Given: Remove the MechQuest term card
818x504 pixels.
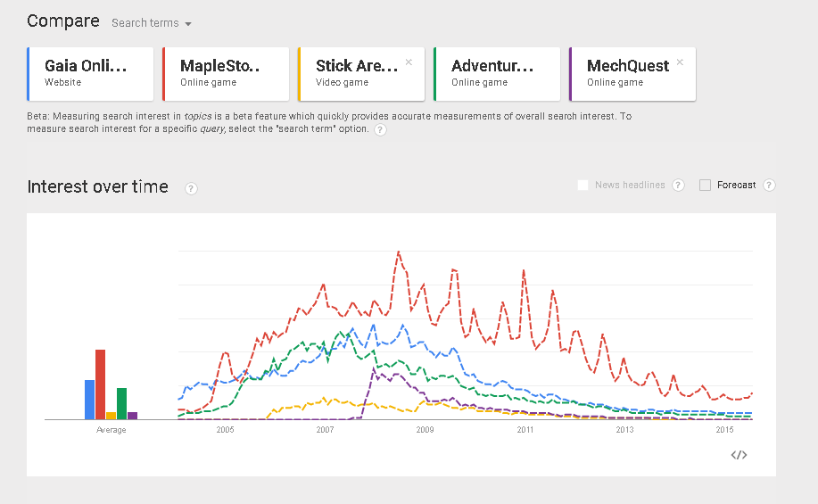Looking at the screenshot, I should point(680,62).
